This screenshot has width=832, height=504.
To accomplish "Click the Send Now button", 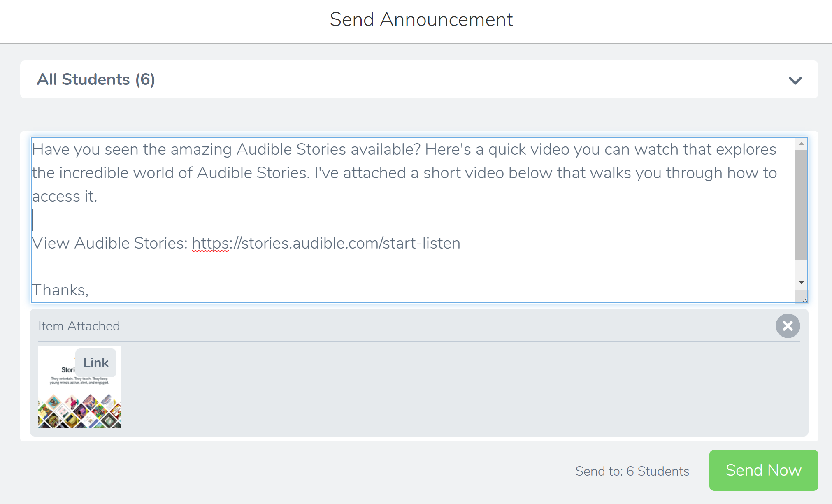I will (x=763, y=470).
